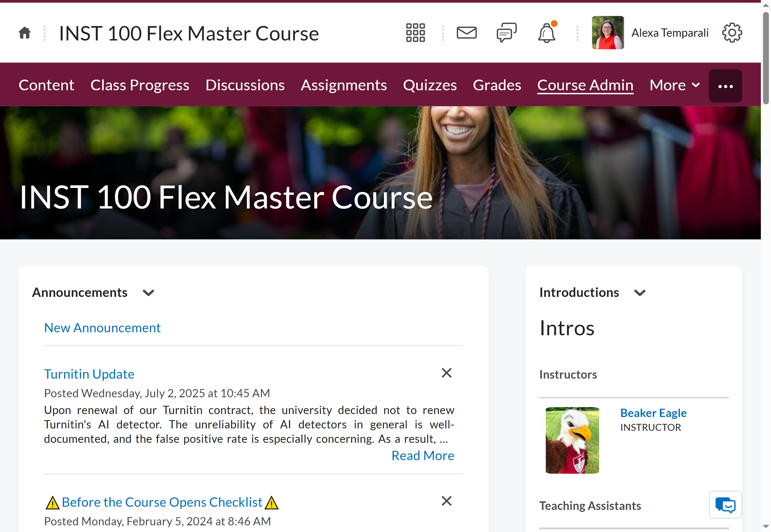
Task: Open the admin tools gear icon
Action: (732, 33)
